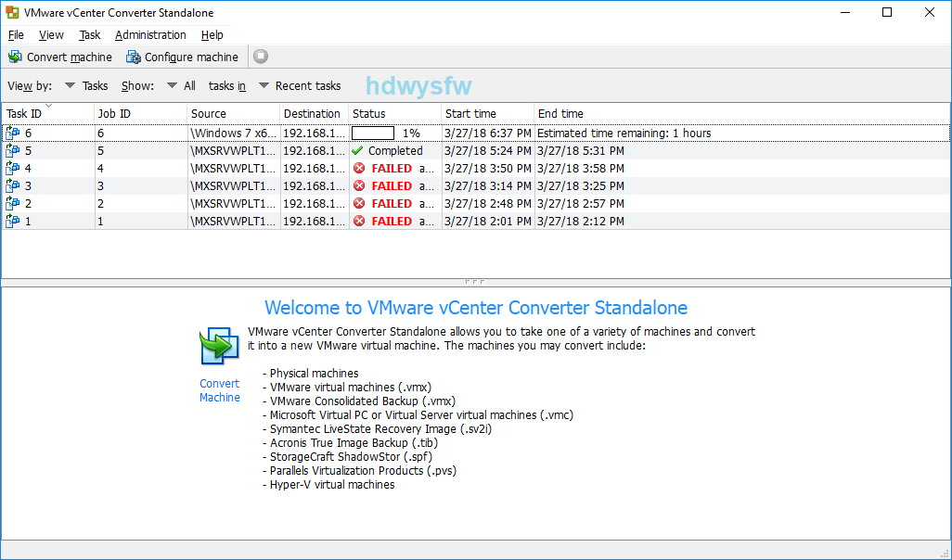The width and height of the screenshot is (952, 560).
Task: Click the Configure machine toolbar label
Action: point(191,57)
